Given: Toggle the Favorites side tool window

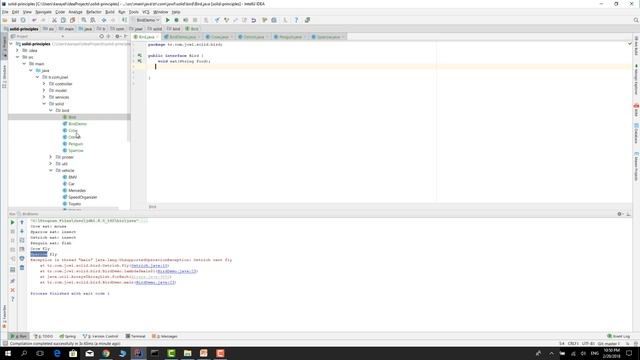Looking at the screenshot, I should (x=4, y=316).
